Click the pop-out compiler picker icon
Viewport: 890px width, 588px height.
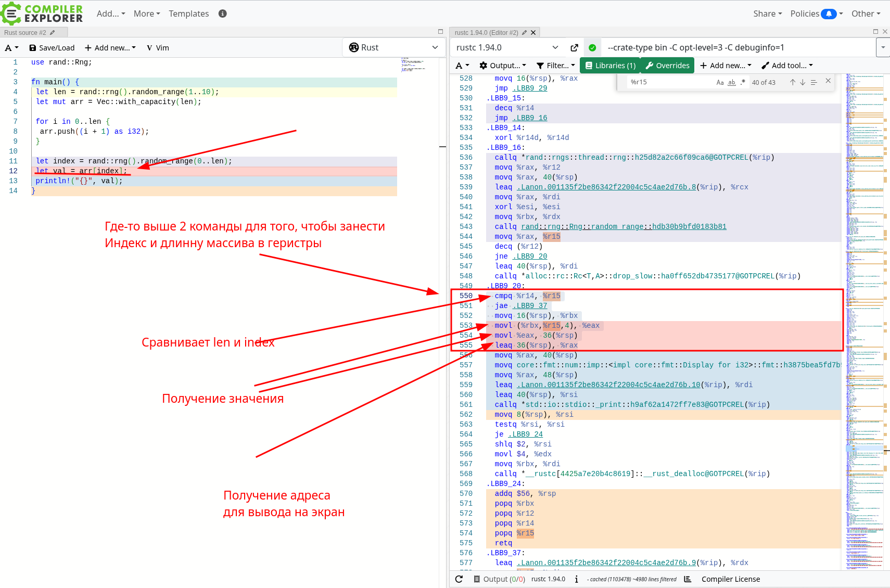574,47
